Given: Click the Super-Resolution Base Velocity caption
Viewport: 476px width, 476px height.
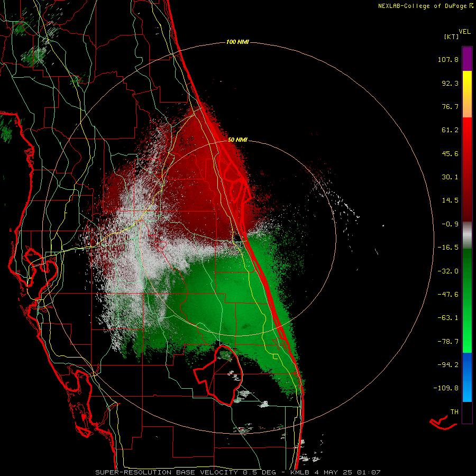Looking at the screenshot, I should pyautogui.click(x=186, y=472).
